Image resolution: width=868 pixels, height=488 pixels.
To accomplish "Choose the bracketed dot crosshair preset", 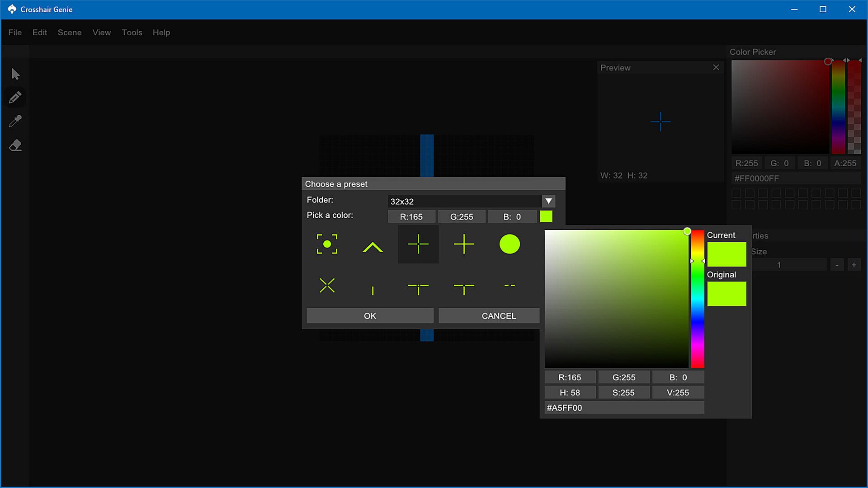I will point(327,244).
